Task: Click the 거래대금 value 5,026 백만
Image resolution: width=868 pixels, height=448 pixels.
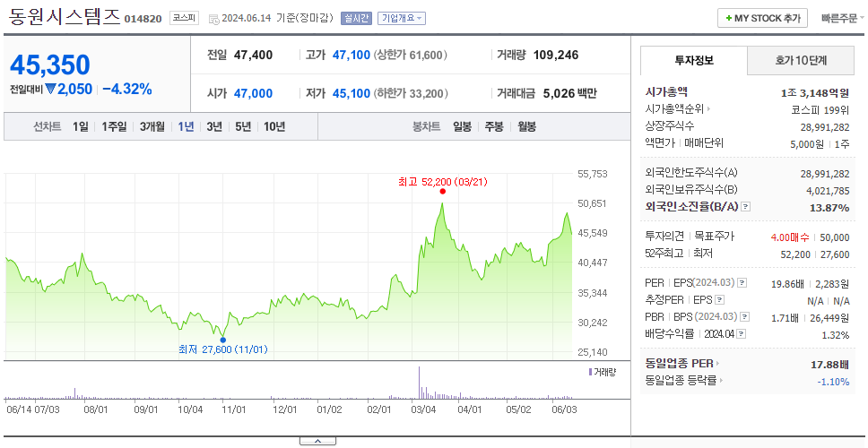Action: click(x=569, y=93)
